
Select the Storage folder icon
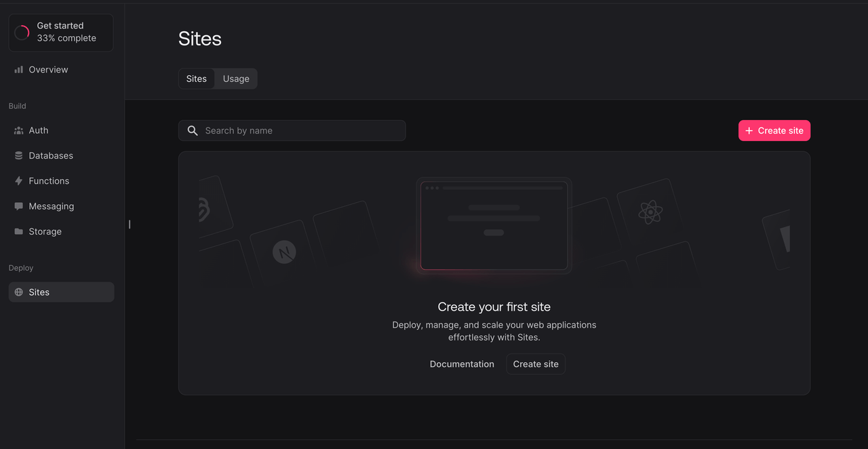point(18,231)
